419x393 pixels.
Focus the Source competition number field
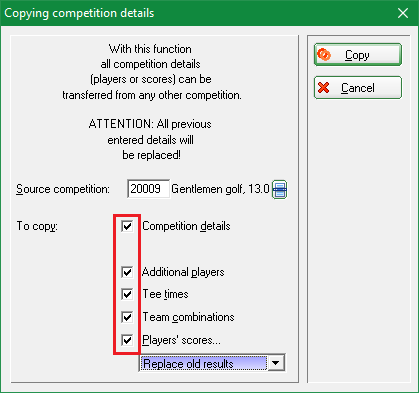coord(148,189)
